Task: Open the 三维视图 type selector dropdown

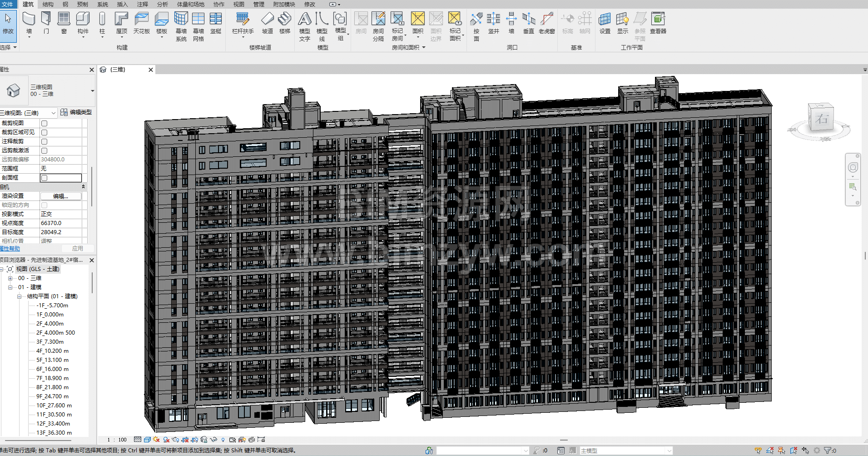Action: point(92,90)
